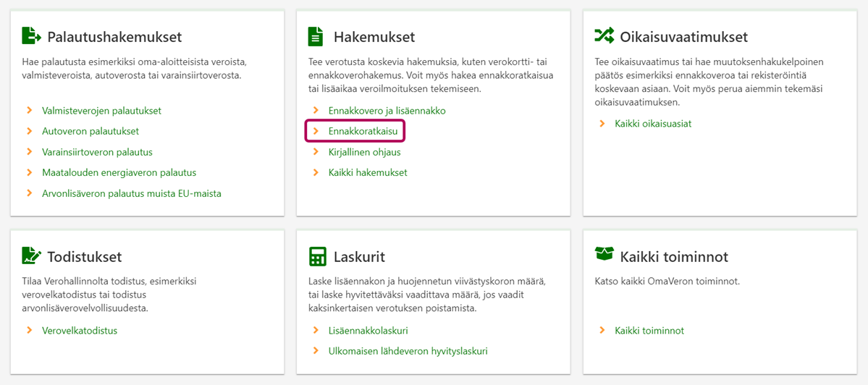Launch the Lisäennakkolaskuri calculator
The image size is (868, 385).
(x=368, y=331)
